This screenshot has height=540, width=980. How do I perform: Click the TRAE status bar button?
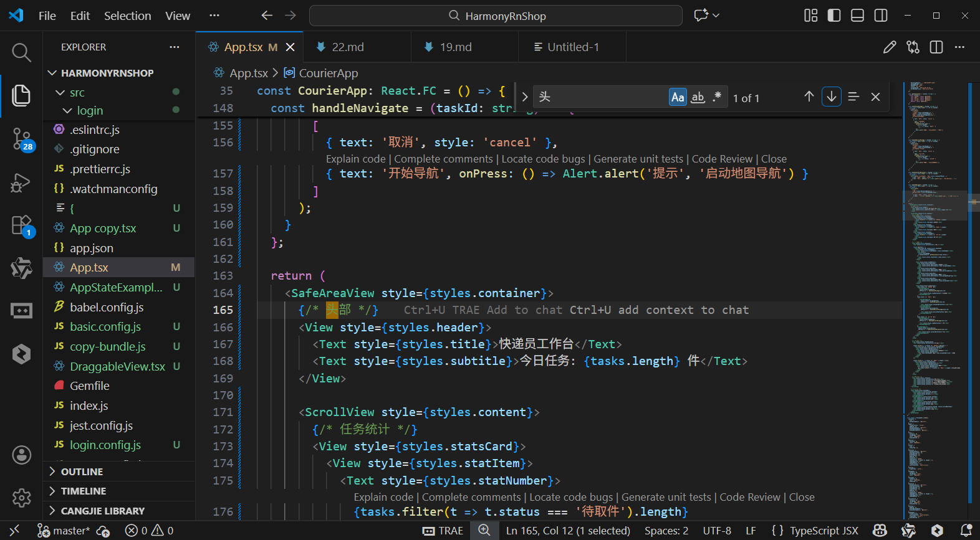click(x=443, y=531)
